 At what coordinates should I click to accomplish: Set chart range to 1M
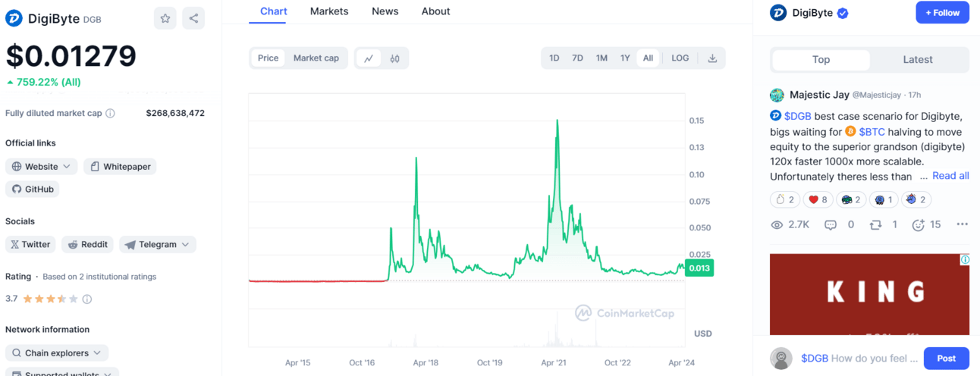[602, 58]
